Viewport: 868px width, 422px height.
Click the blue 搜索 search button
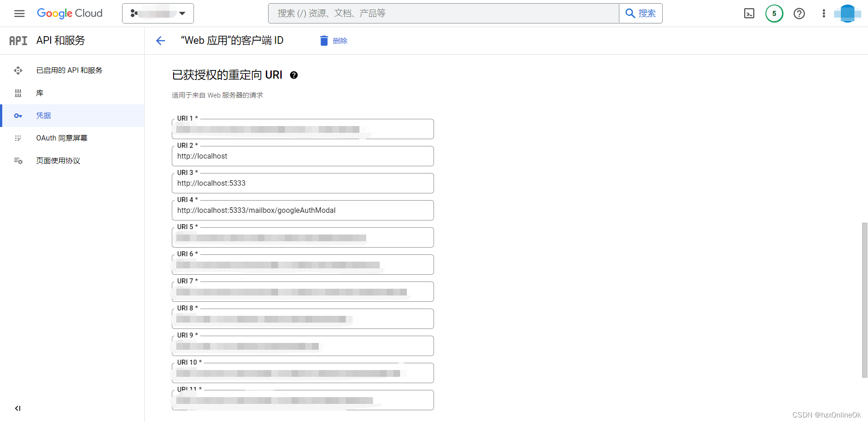click(x=641, y=14)
